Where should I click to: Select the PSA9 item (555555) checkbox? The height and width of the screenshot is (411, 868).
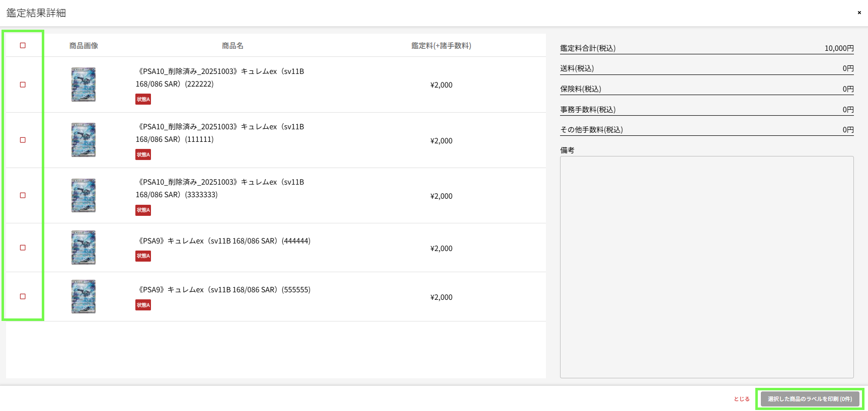click(23, 296)
